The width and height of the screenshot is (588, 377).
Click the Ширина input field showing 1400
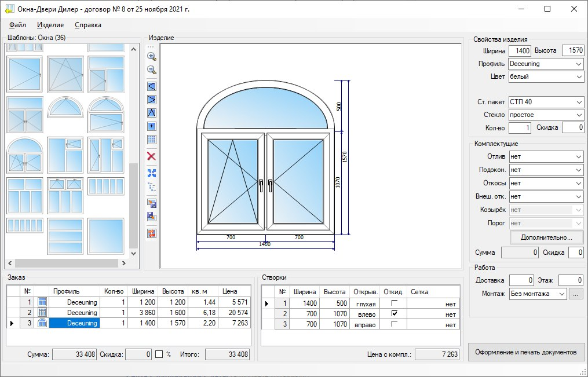click(520, 51)
